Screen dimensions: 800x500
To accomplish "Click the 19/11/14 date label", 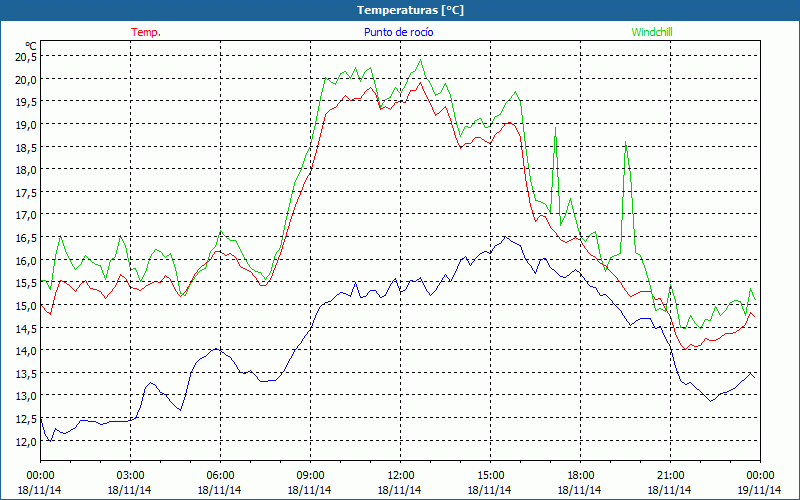I will [x=760, y=490].
